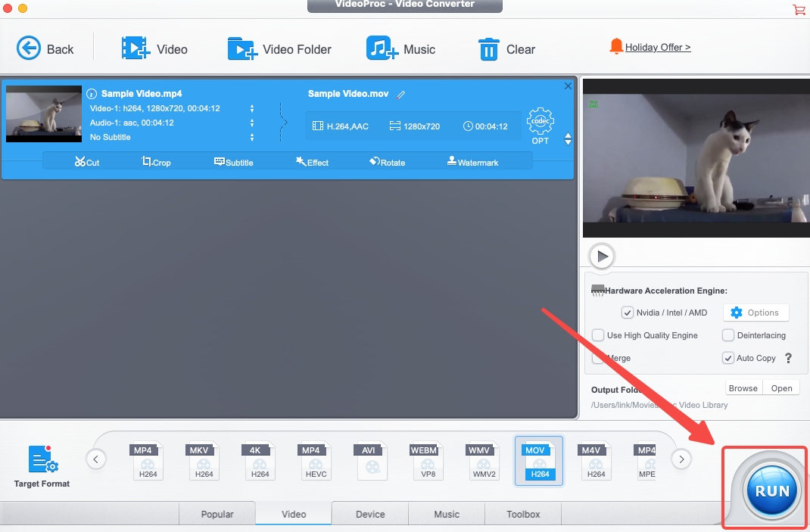The height and width of the screenshot is (532, 810).
Task: Select AVI format
Action: pyautogui.click(x=370, y=461)
